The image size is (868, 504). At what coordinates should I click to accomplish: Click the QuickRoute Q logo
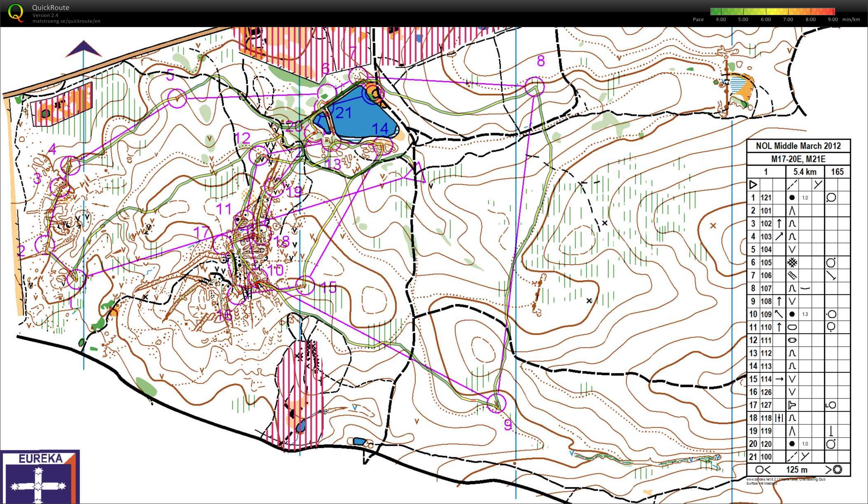point(16,12)
